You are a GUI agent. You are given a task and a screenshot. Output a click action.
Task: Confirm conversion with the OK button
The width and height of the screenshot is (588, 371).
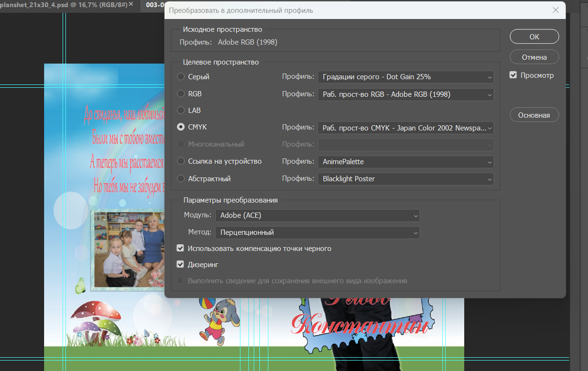(x=534, y=37)
